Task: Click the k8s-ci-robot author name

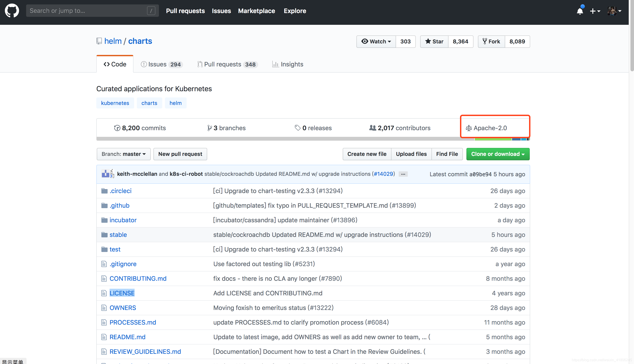Action: (x=186, y=174)
